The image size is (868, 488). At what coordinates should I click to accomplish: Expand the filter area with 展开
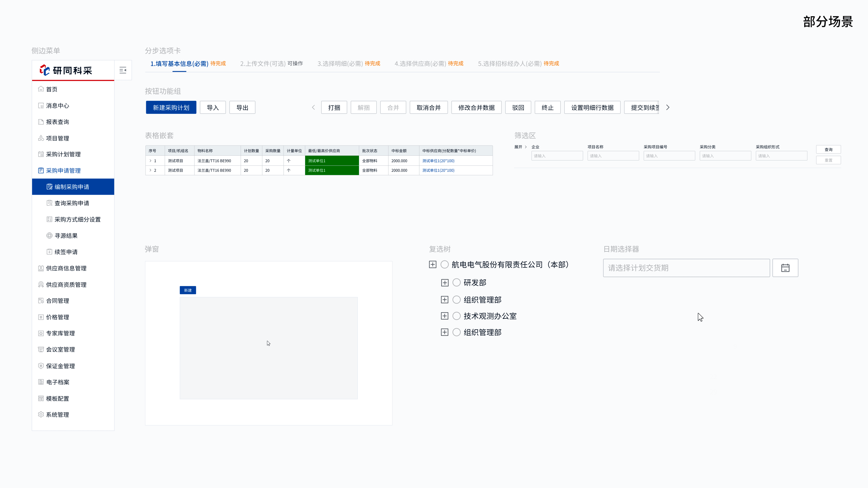tap(520, 147)
